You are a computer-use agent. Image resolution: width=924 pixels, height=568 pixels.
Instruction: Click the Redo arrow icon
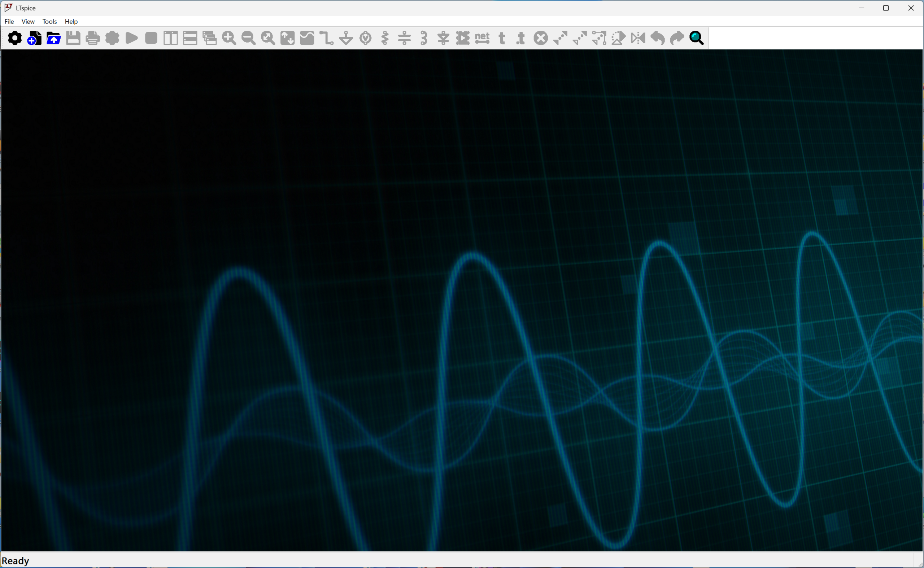pos(677,38)
